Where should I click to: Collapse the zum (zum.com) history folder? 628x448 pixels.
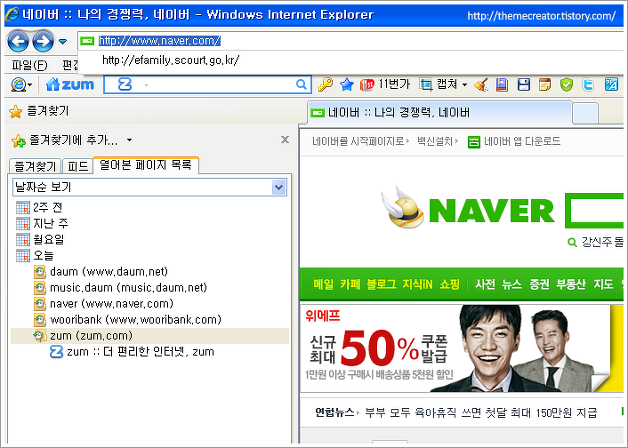coord(150,336)
